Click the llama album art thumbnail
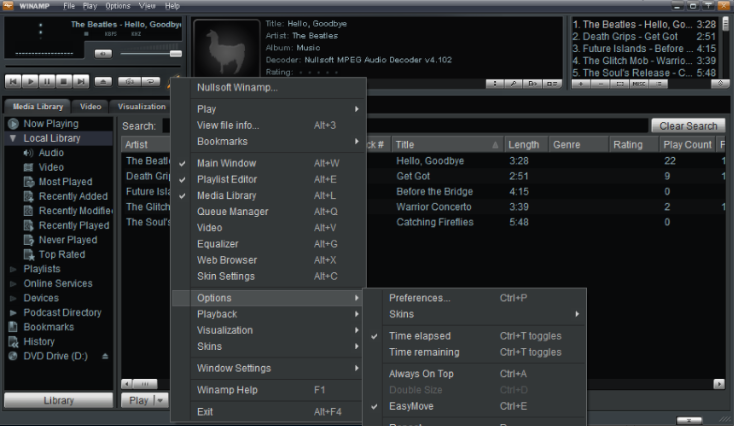Viewport: 734px width, 426px height. (227, 48)
